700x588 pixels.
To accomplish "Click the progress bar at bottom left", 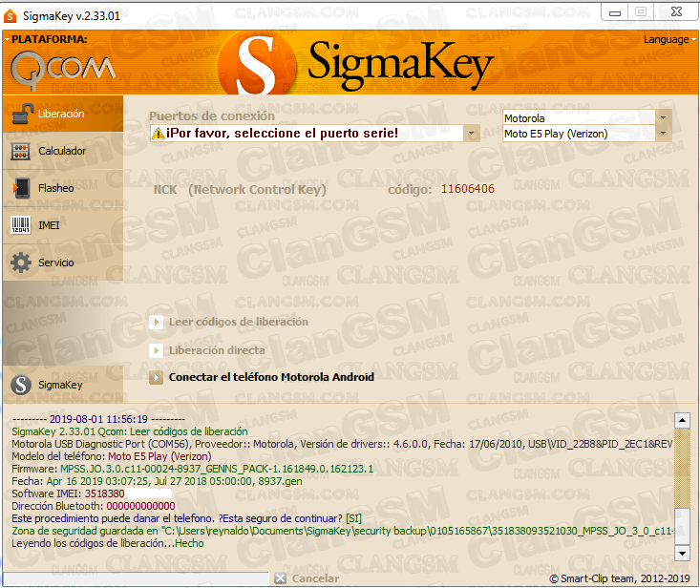I will tap(137, 578).
